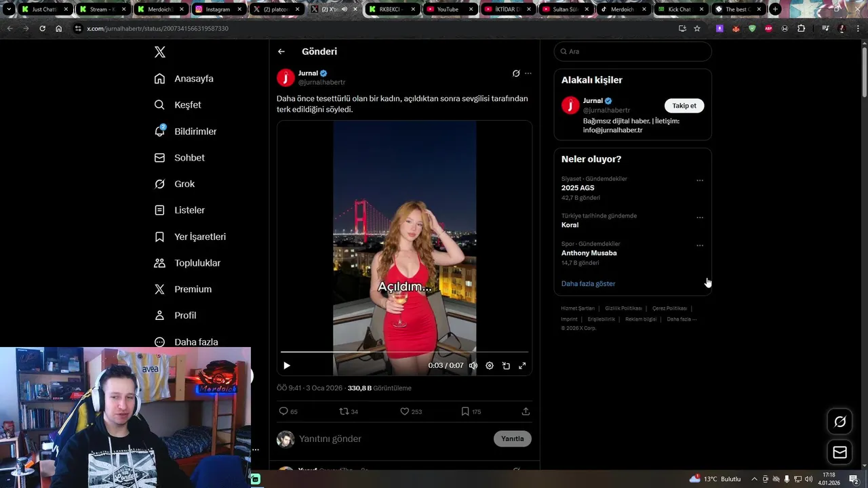The width and height of the screenshot is (868, 488).
Task: Open the Koral trending topic
Action: click(570, 225)
